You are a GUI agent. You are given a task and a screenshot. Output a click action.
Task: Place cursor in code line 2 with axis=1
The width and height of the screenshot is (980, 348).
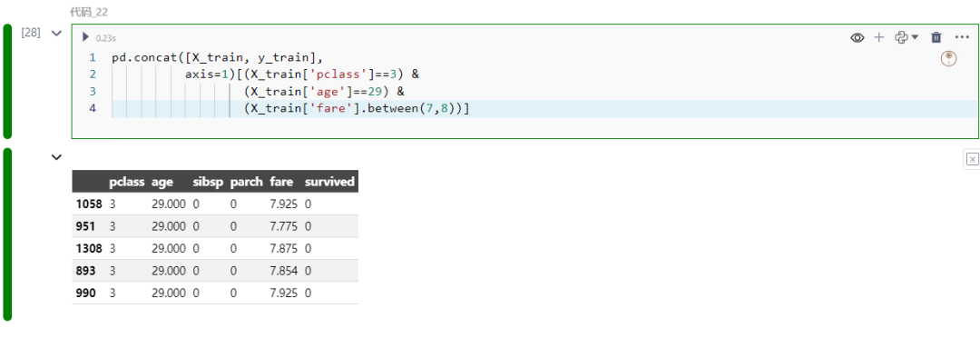pyautogui.click(x=302, y=75)
